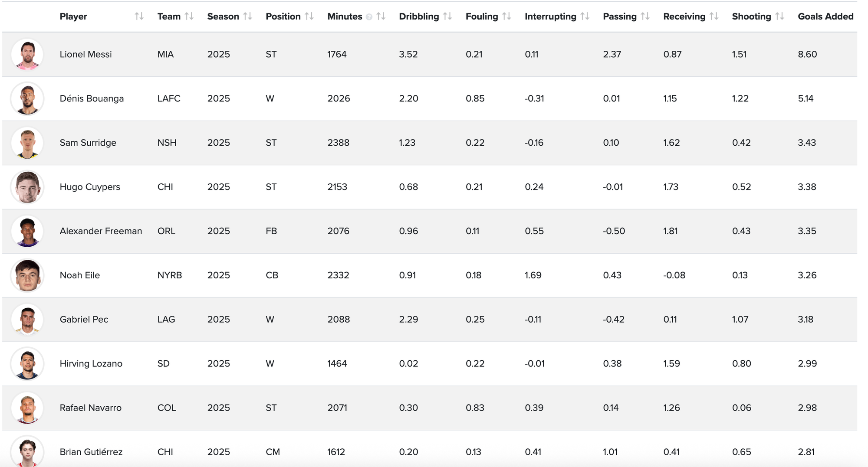Click the Hirving Lozano name
The width and height of the screenshot is (868, 467).
coord(91,364)
